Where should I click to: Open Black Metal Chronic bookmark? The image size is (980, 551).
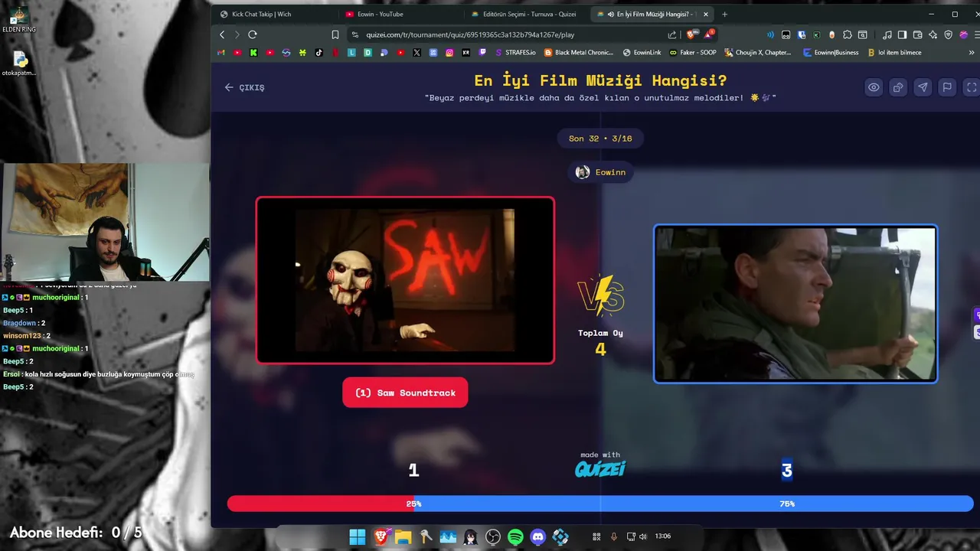tap(579, 53)
